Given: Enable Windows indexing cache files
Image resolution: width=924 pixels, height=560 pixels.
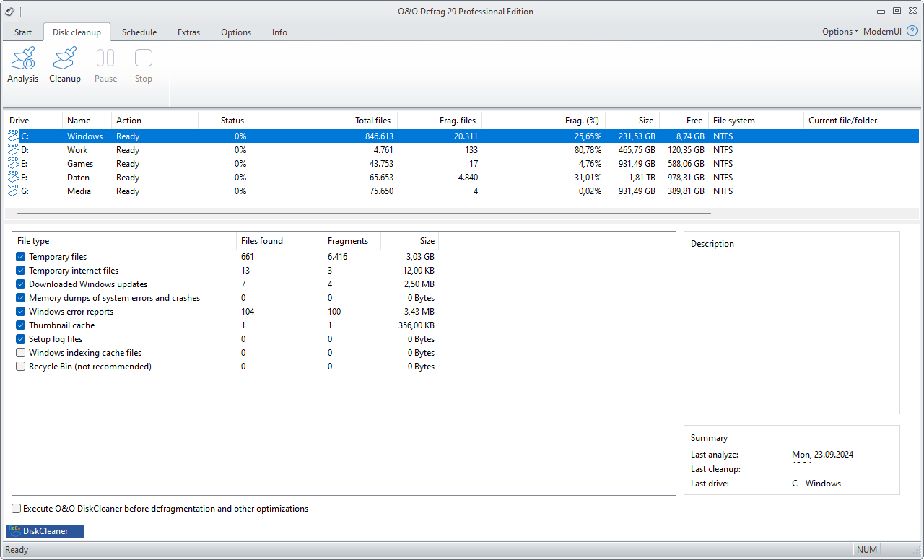Looking at the screenshot, I should (21, 353).
